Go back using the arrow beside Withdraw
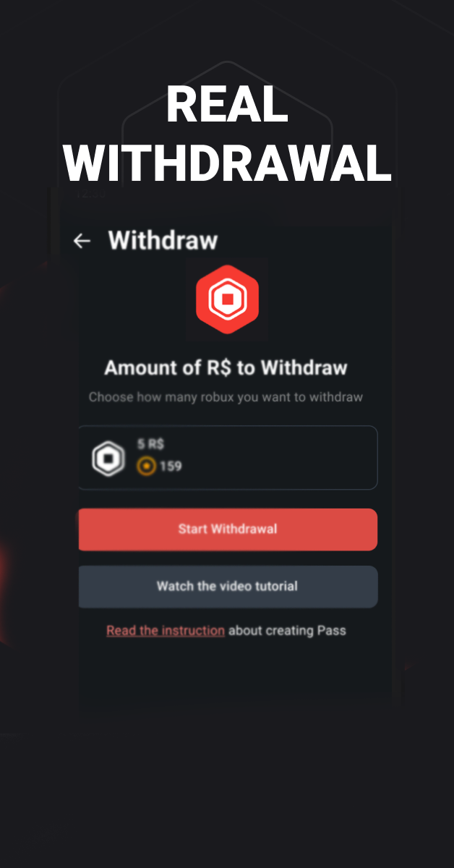 82,241
